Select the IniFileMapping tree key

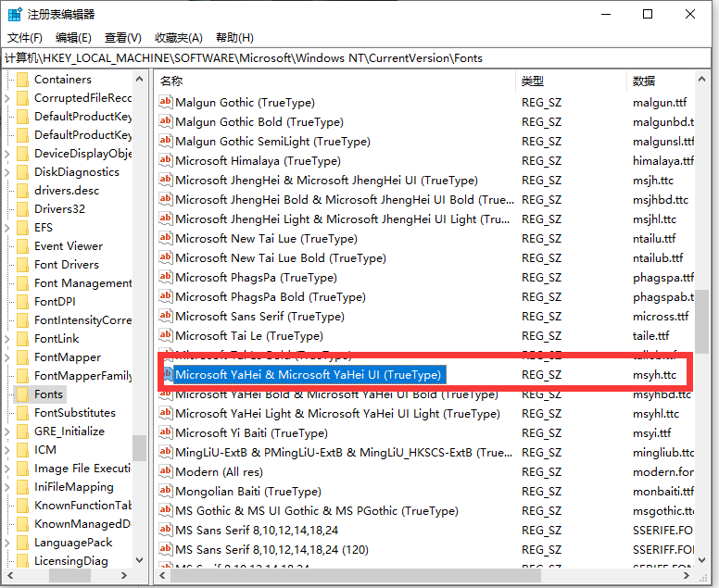pyautogui.click(x=74, y=487)
